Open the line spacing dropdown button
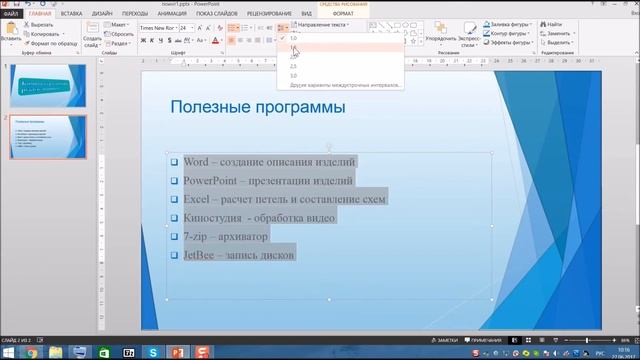The image size is (640, 360). point(282,28)
